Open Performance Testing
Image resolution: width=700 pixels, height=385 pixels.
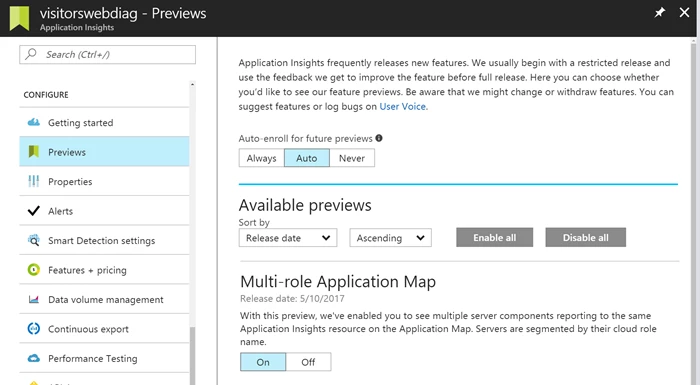tap(104, 358)
